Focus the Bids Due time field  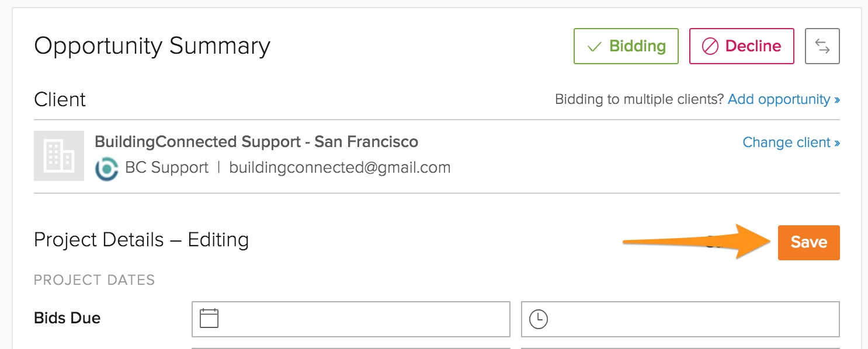[x=689, y=319]
